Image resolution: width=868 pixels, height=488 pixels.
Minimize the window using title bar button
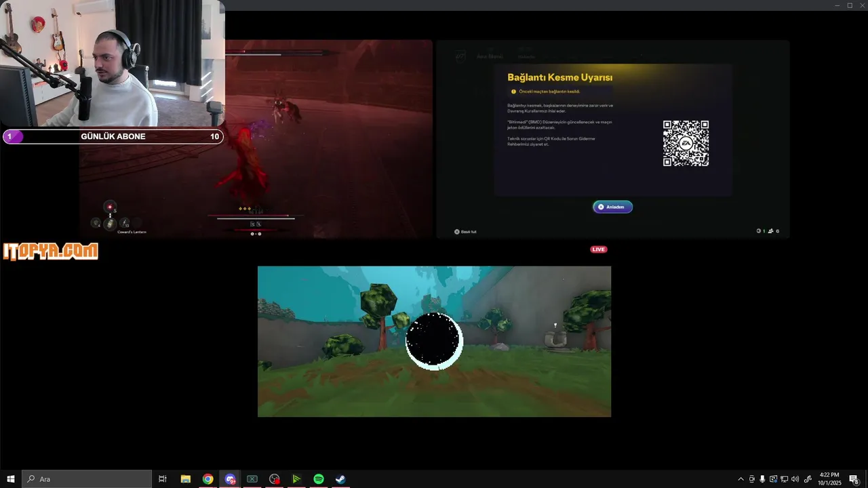coord(837,5)
